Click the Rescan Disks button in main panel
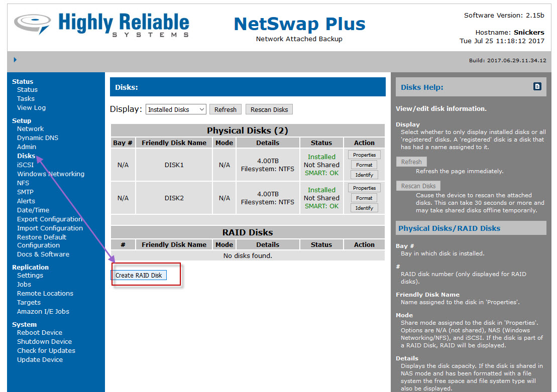Screen dimensions: 557x392 point(269,109)
